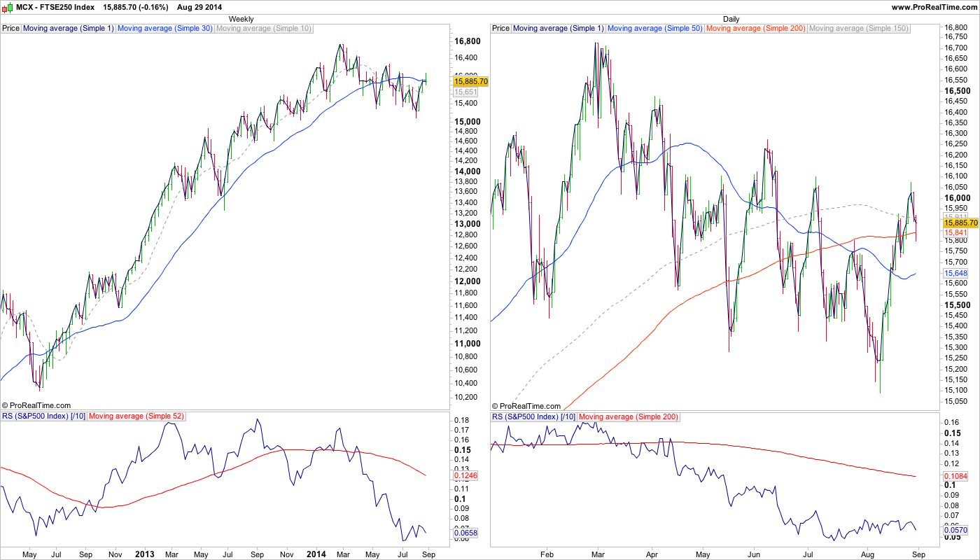The image size is (980, 560).
Task: Click Price label on Daily chart
Action: pyautogui.click(x=500, y=29)
